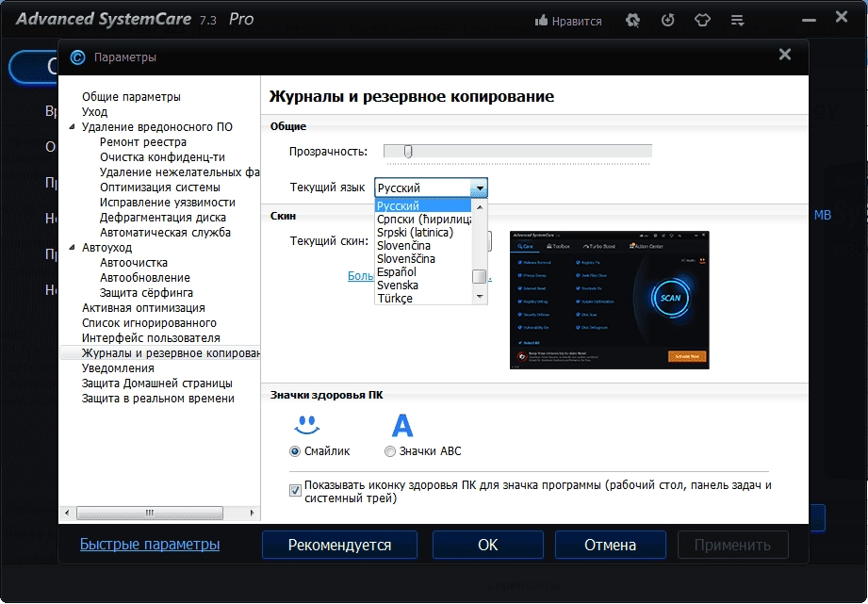Screen dimensions: 868x604
Task: Select the Значки ABC radio button
Action: [x=390, y=451]
